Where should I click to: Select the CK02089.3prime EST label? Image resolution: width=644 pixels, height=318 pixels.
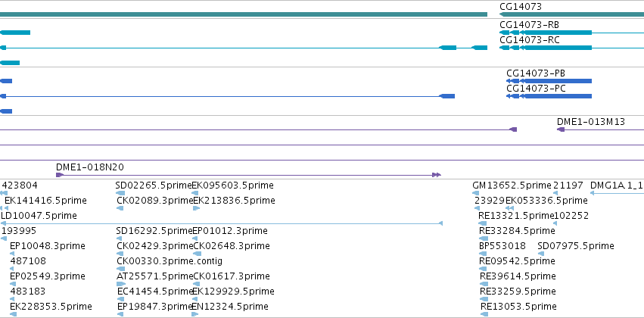(155, 201)
